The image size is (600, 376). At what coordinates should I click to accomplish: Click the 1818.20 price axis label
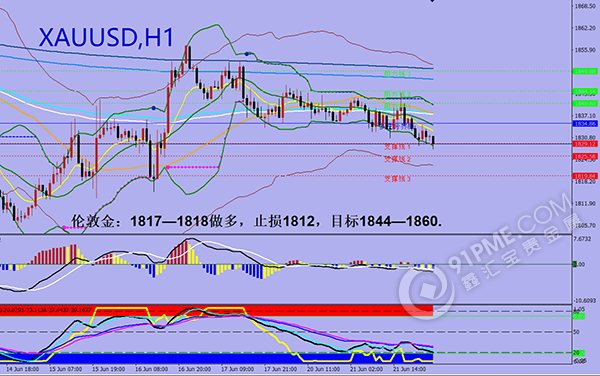click(x=585, y=182)
